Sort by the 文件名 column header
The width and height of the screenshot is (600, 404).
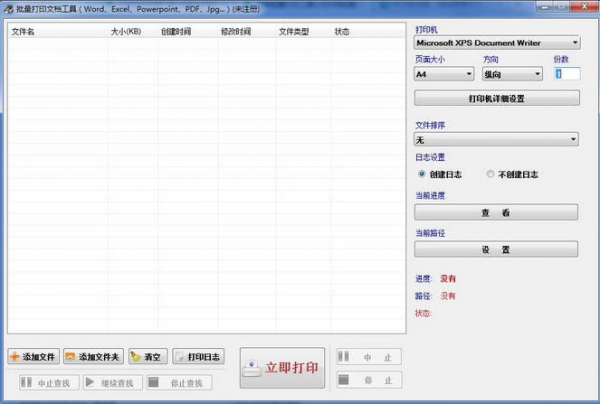tap(57, 32)
